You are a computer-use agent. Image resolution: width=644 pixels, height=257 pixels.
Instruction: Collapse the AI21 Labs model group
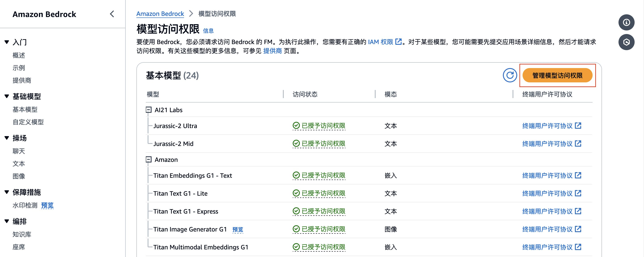click(148, 110)
